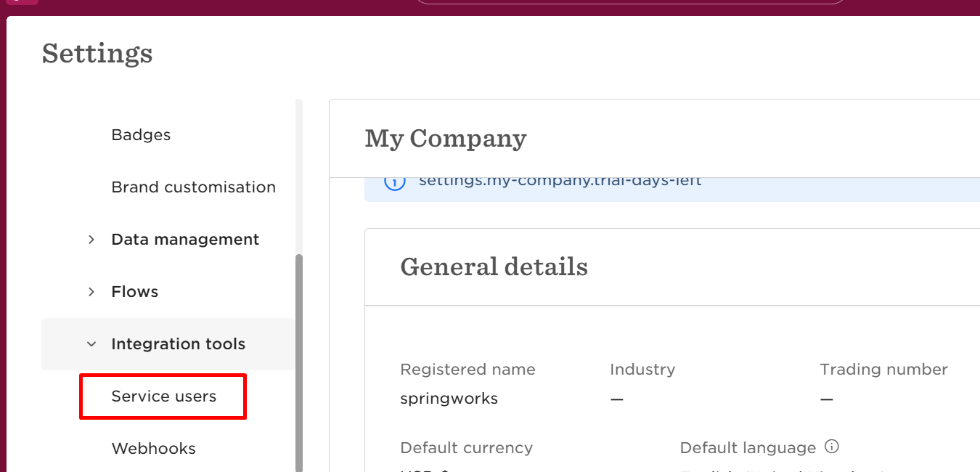The image size is (980, 472).
Task: Click the Data management label in sidebar
Action: point(185,240)
